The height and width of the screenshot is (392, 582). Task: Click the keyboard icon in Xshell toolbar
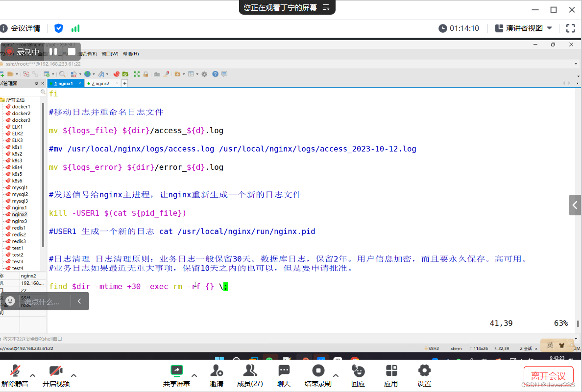pos(157,74)
